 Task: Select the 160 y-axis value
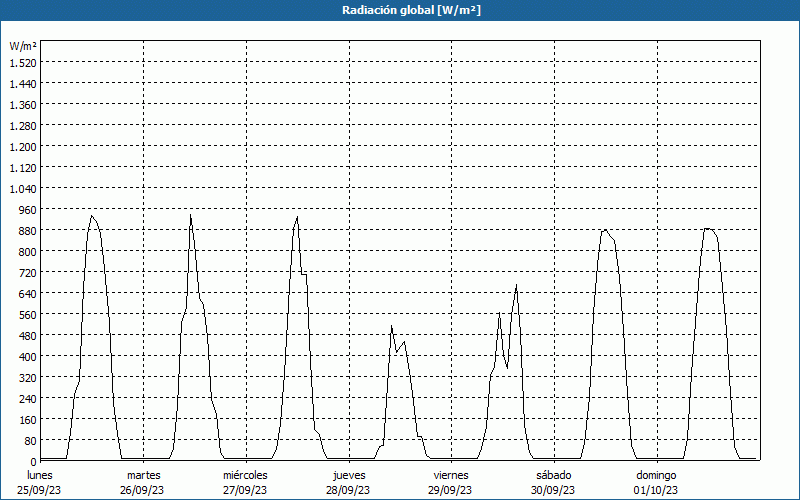pos(28,420)
